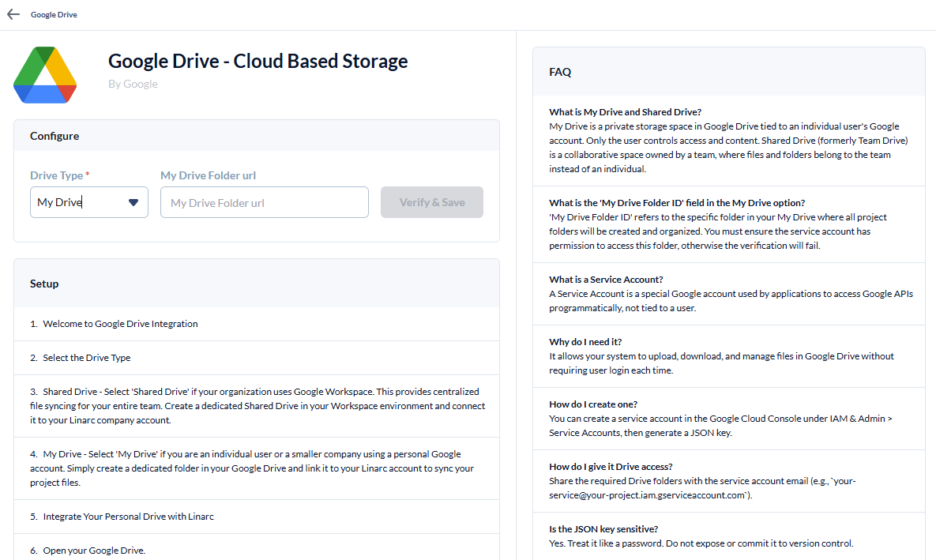Click the Google Drive logo

pos(45,74)
